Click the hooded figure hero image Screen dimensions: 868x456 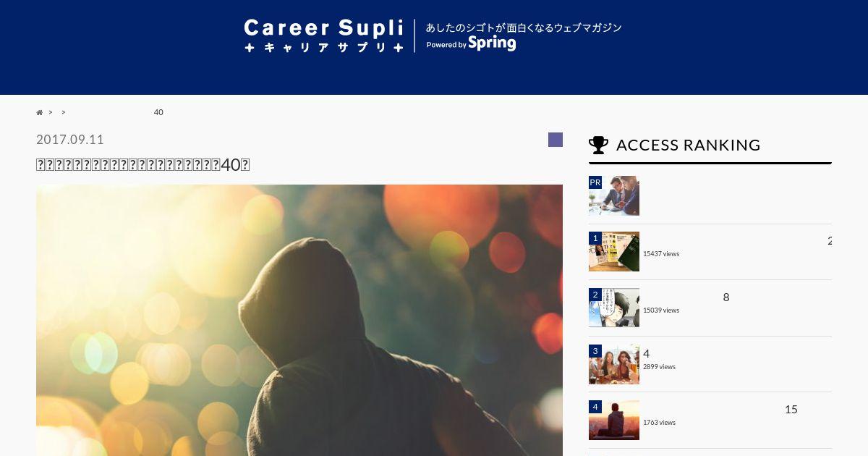point(299,320)
